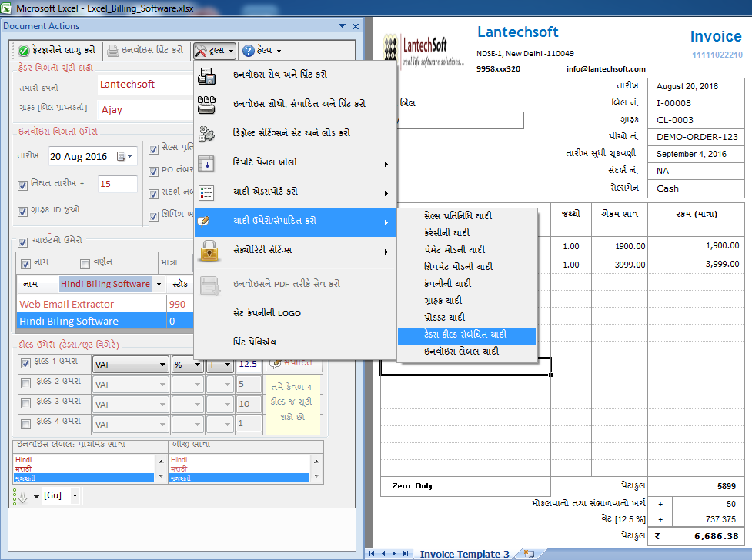The image size is (752, 560).
Task: Choose the print preview menu item
Action: pyautogui.click(x=295, y=342)
